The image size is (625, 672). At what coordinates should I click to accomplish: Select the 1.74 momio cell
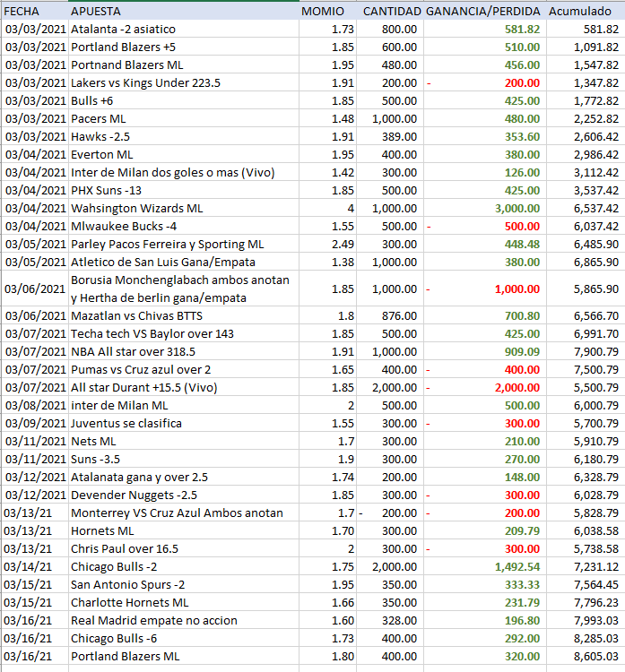327,477
